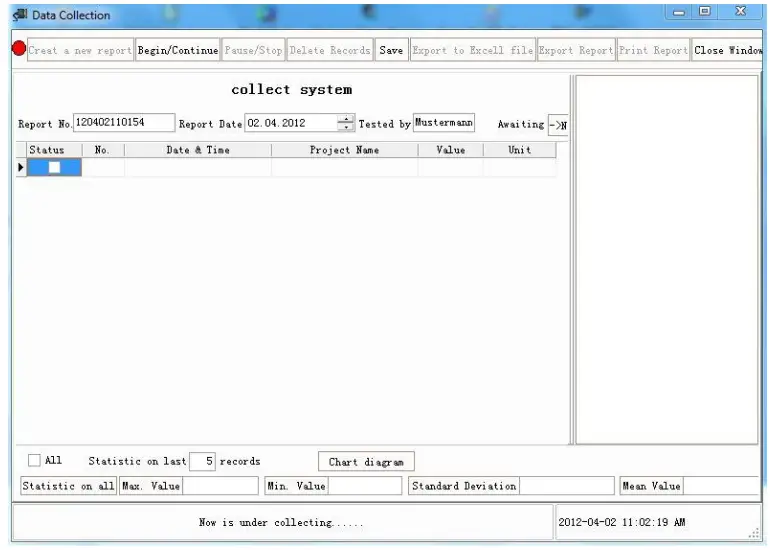Screen dimensions: 770x550
Task: Edit the last records count field
Action: [202, 462]
